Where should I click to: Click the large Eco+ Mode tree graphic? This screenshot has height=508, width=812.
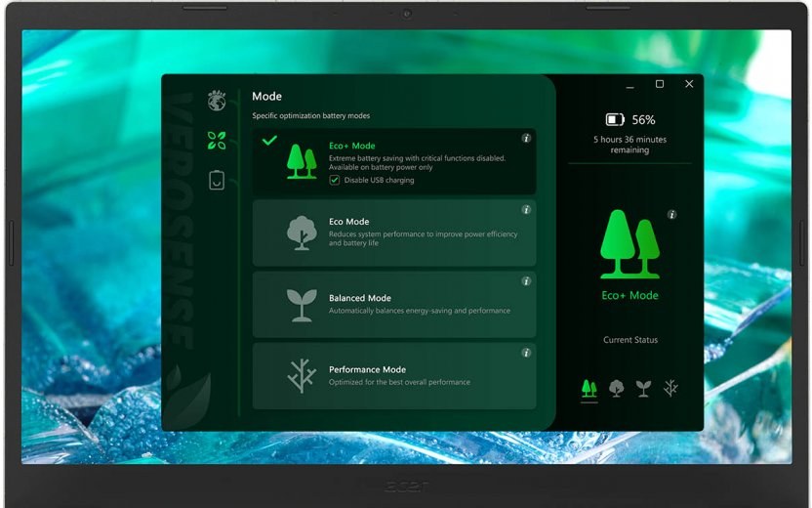coord(629,244)
